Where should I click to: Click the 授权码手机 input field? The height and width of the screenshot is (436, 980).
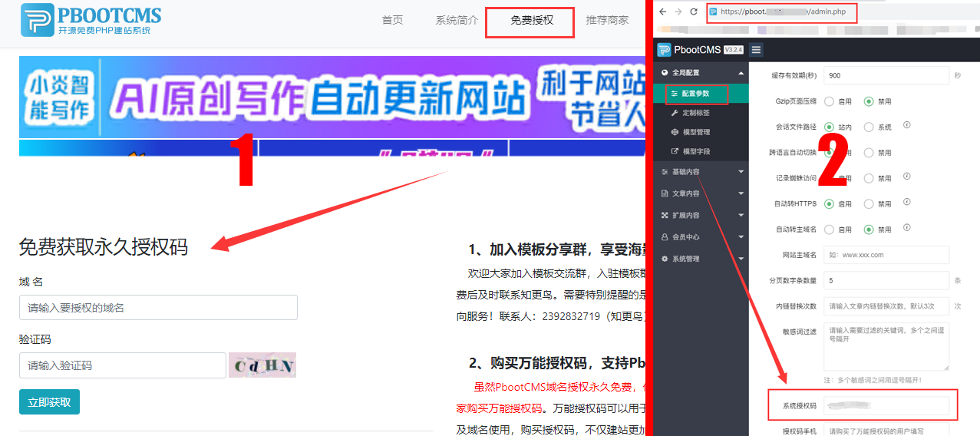tap(886, 431)
